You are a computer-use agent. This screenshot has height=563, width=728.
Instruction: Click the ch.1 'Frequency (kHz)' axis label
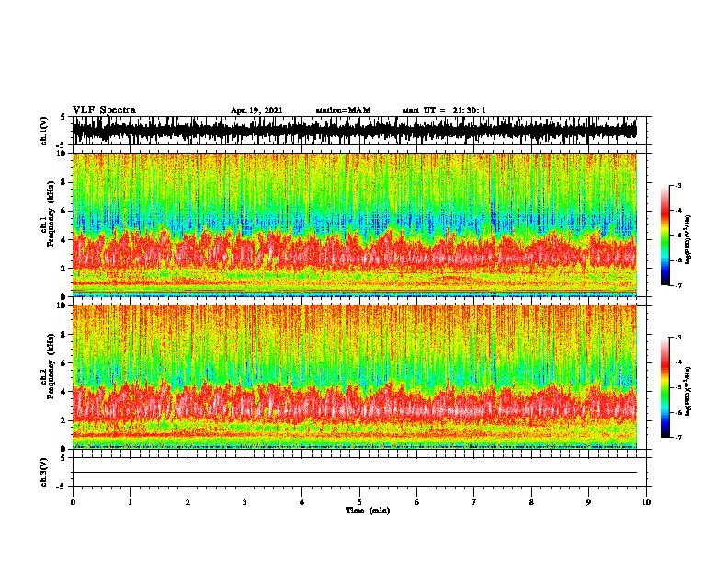coord(51,213)
